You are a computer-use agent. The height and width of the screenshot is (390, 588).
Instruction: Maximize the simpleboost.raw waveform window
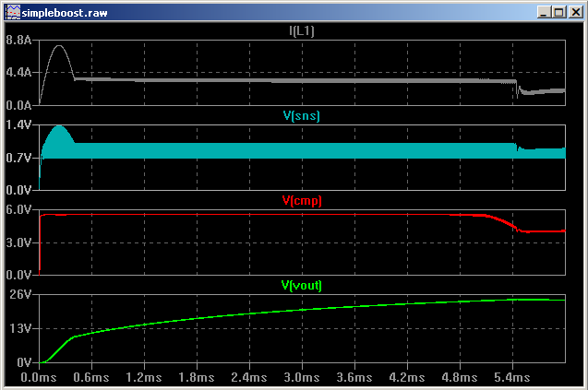click(x=558, y=12)
